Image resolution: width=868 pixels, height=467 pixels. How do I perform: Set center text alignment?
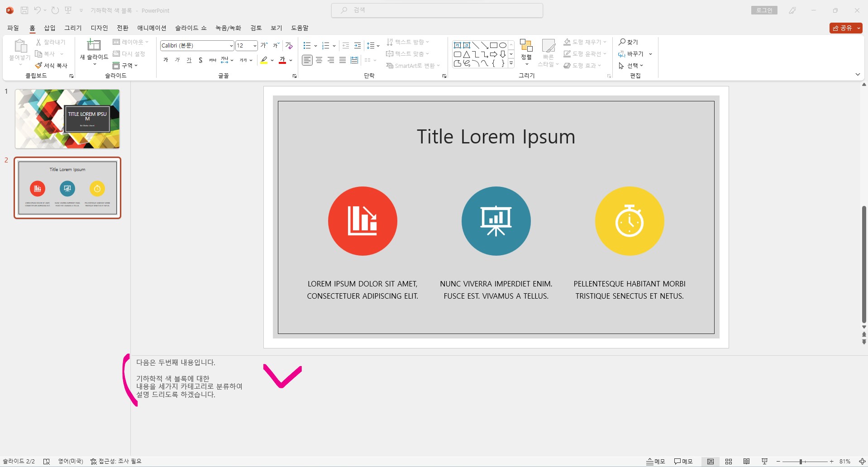tap(319, 60)
